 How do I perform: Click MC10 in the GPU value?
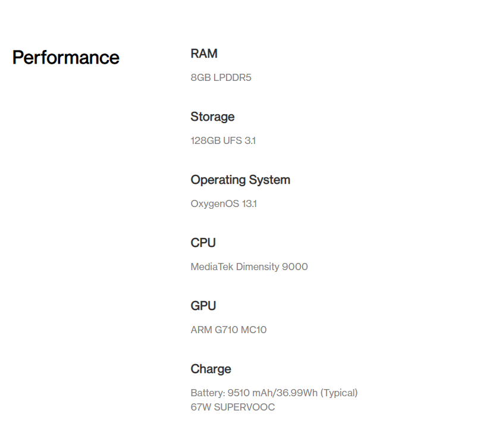coord(254,330)
